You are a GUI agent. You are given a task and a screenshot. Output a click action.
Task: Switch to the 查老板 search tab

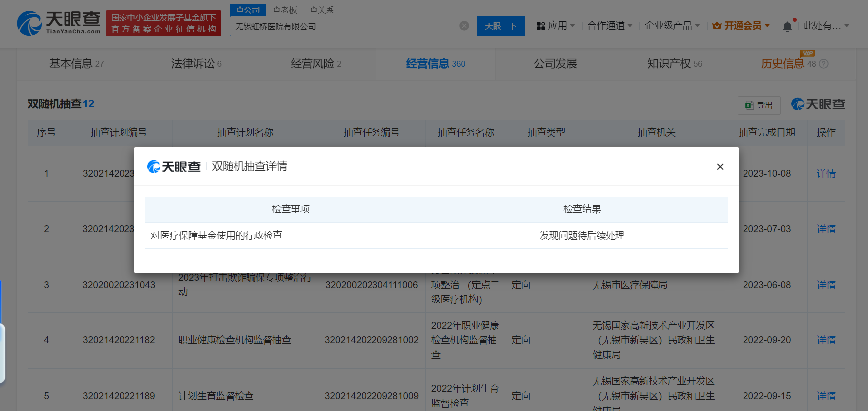[285, 10]
